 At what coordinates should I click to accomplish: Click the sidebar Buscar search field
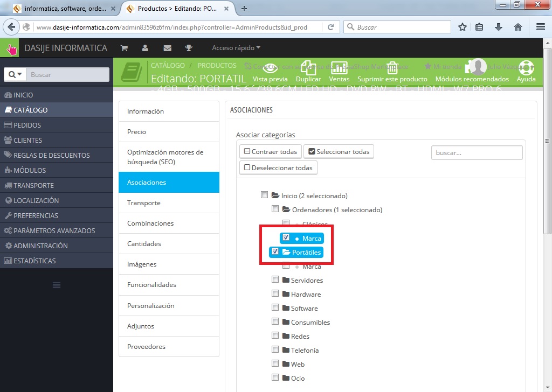coord(67,74)
